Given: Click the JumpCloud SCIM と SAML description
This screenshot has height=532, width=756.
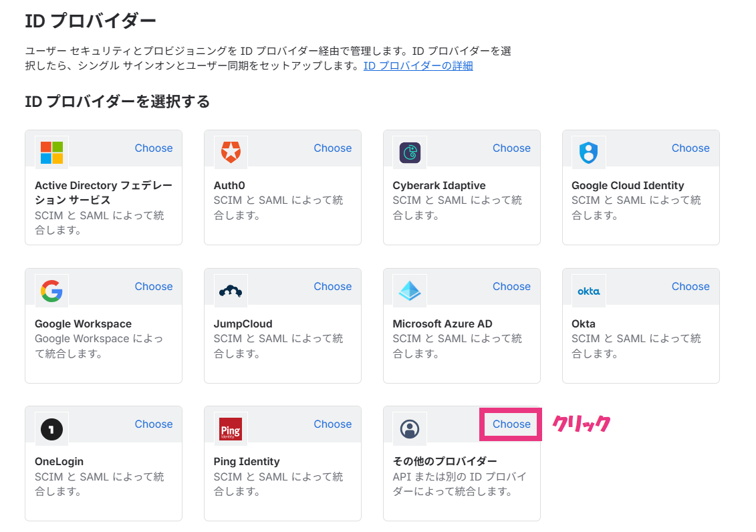Looking at the screenshot, I should tap(278, 346).
